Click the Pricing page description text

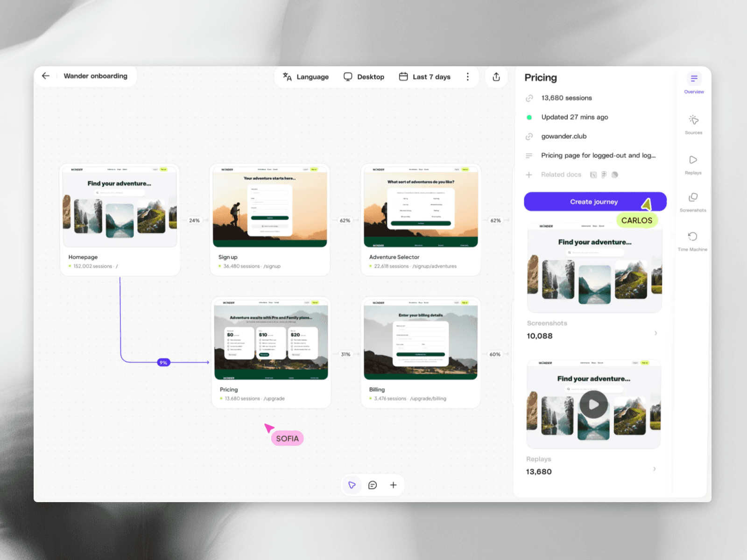point(599,155)
